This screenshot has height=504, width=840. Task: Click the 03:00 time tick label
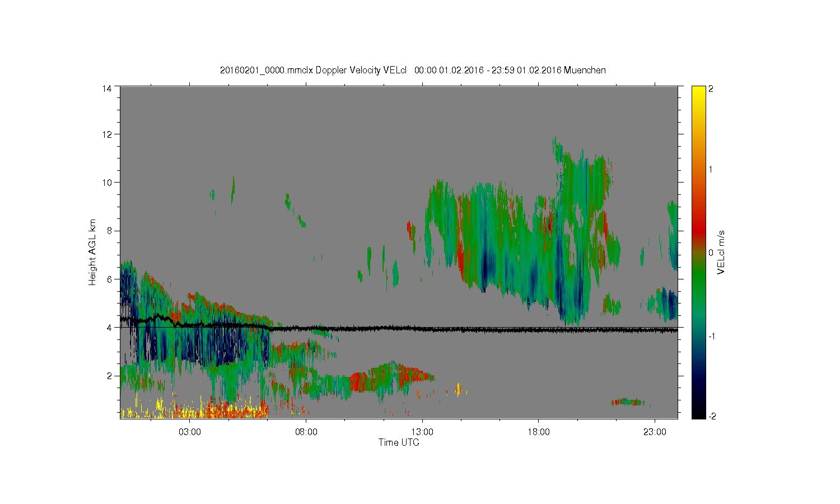(x=190, y=432)
